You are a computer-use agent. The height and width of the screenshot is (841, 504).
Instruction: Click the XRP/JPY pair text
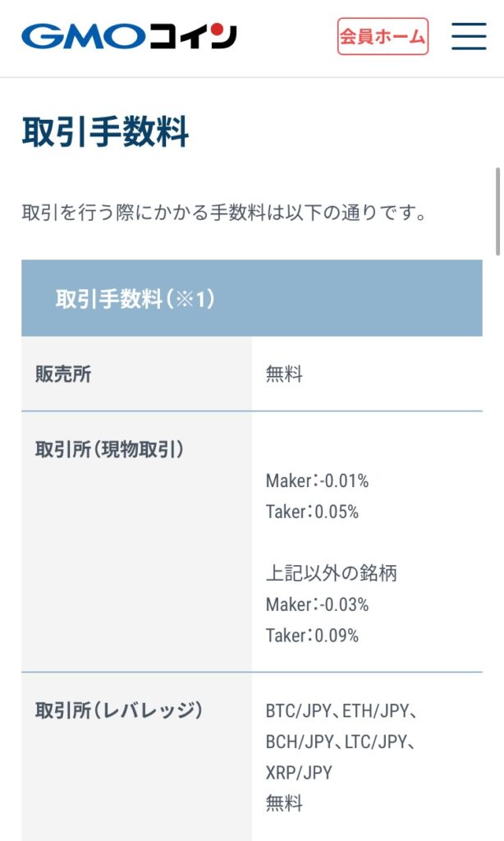[x=299, y=773]
